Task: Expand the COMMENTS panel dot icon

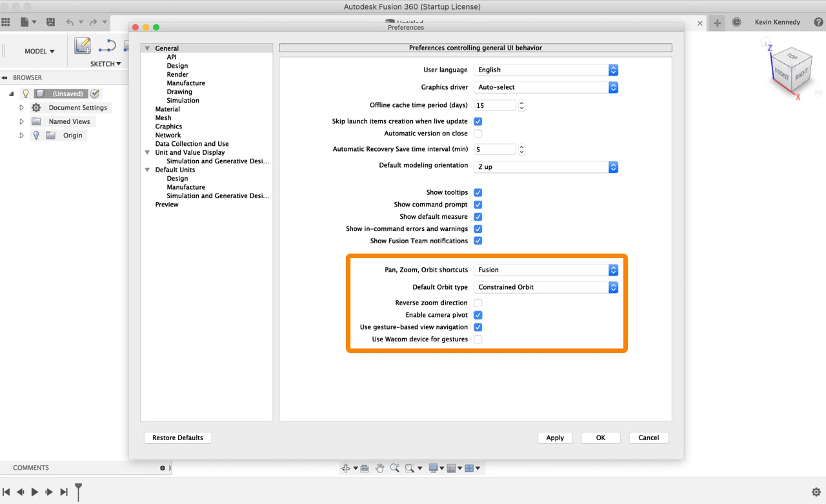Action: click(x=163, y=468)
